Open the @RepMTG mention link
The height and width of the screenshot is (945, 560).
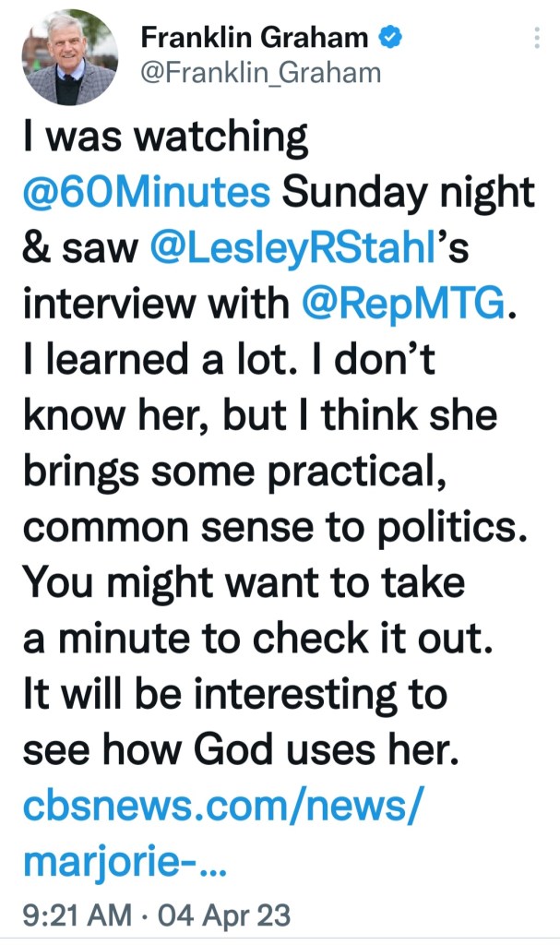[404, 303]
